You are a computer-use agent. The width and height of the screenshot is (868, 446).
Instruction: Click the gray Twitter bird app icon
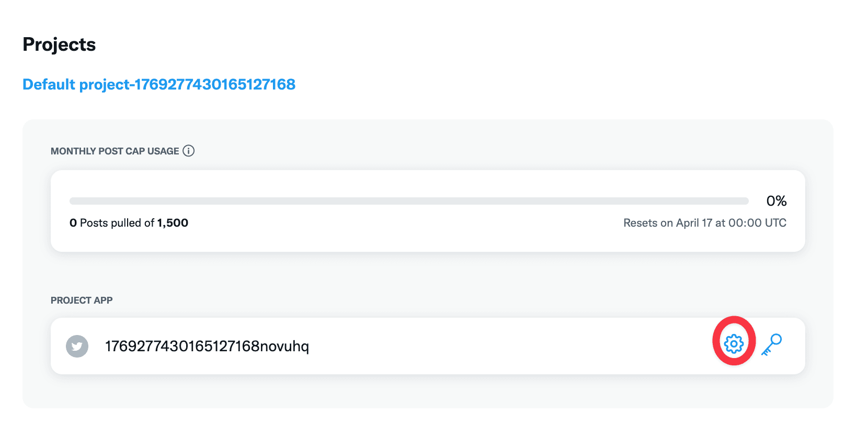77,346
